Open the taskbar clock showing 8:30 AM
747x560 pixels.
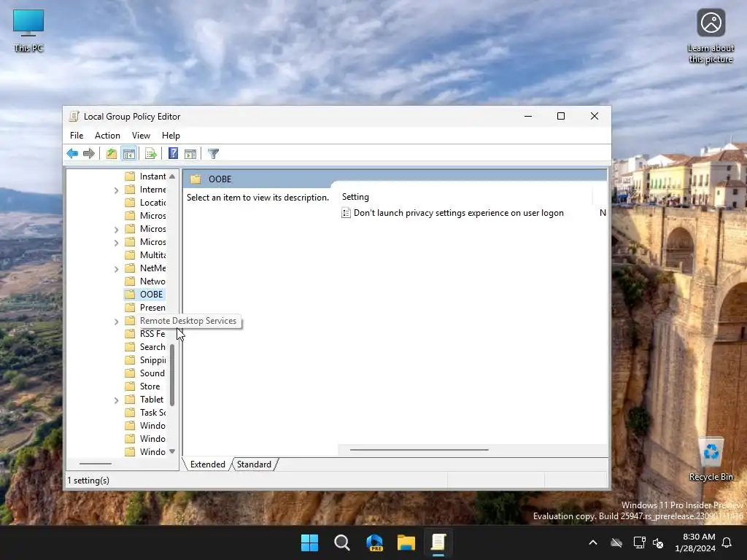(x=695, y=542)
